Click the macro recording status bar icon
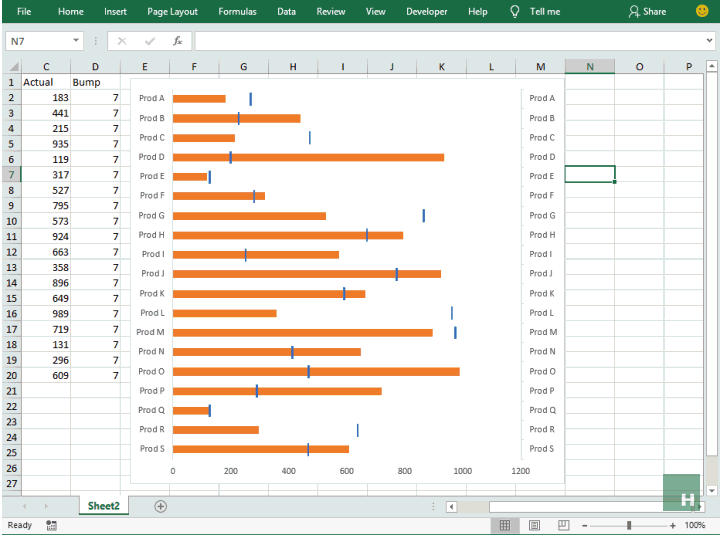 [51, 525]
